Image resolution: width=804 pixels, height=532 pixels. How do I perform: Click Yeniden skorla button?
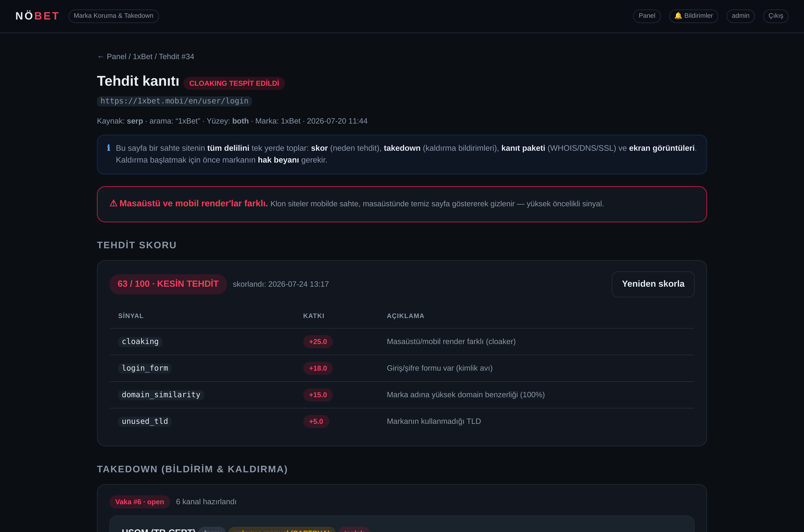coord(653,284)
